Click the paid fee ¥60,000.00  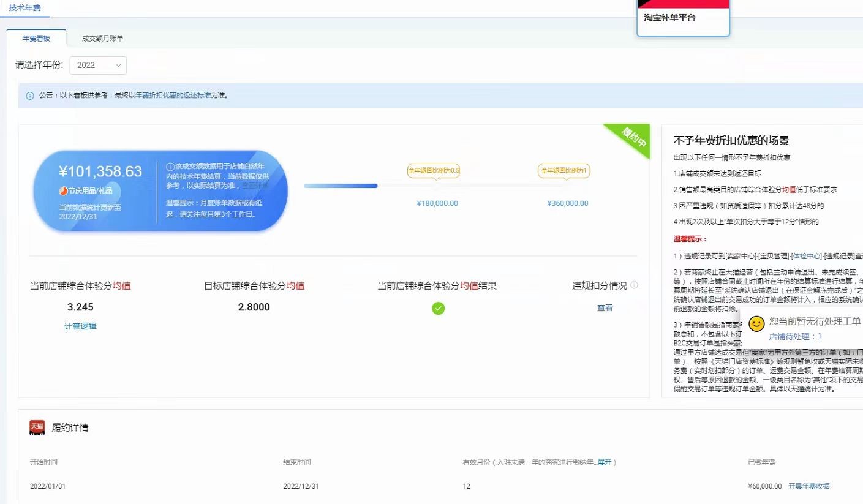765,486
